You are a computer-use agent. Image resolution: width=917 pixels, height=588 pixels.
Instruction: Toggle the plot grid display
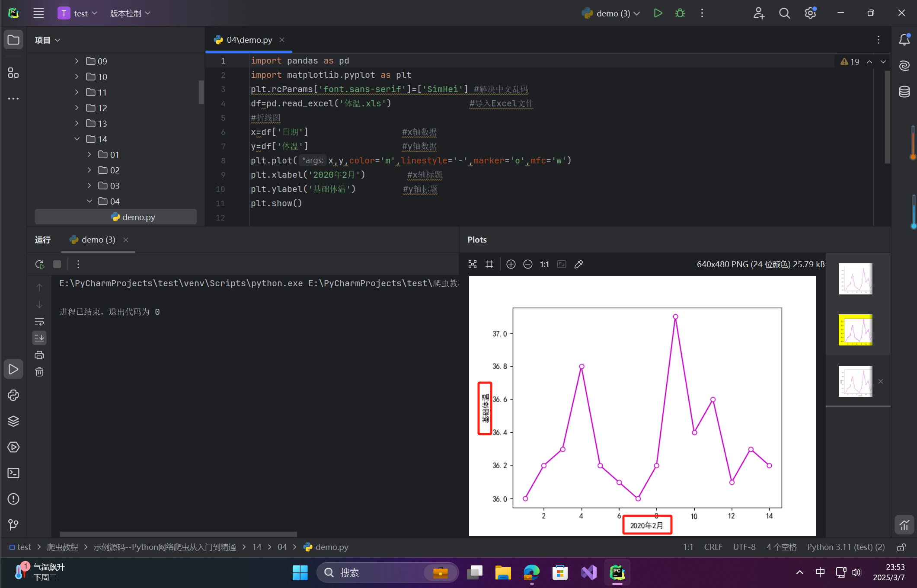(x=489, y=264)
